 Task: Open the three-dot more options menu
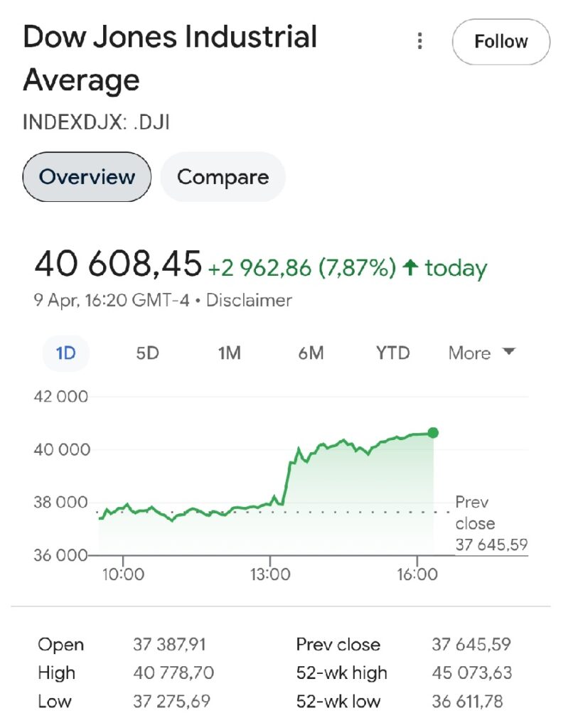tap(420, 41)
